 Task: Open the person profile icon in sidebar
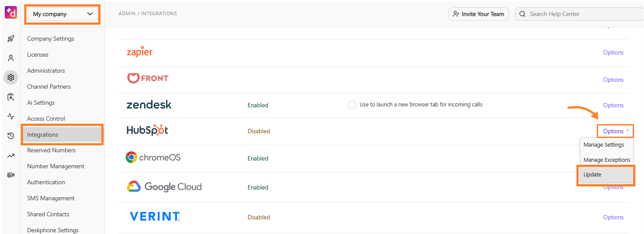[11, 58]
